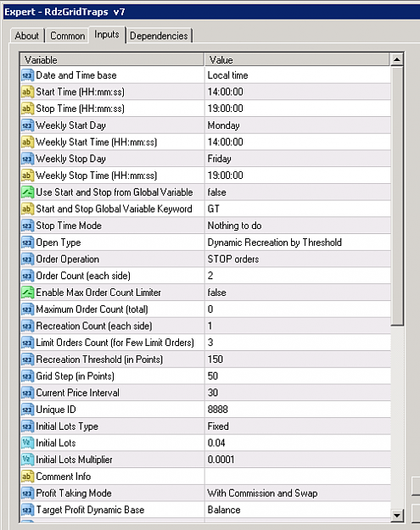Click the icon beside Profit Taking Mode
This screenshot has height=530, width=420.
tap(27, 494)
